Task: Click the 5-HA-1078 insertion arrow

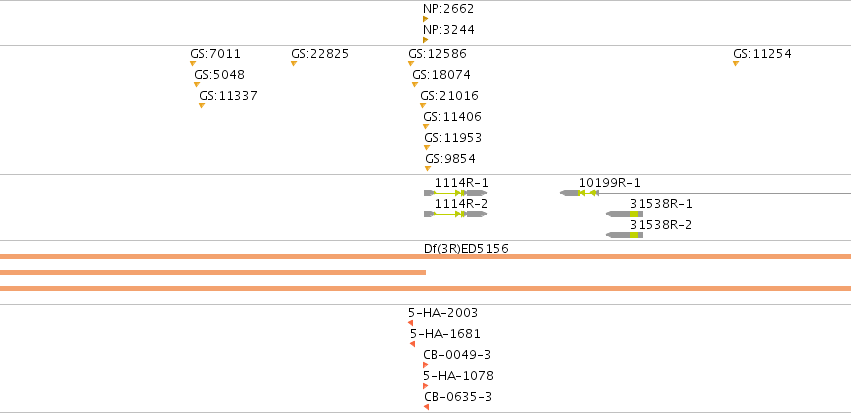Action: coord(426,386)
